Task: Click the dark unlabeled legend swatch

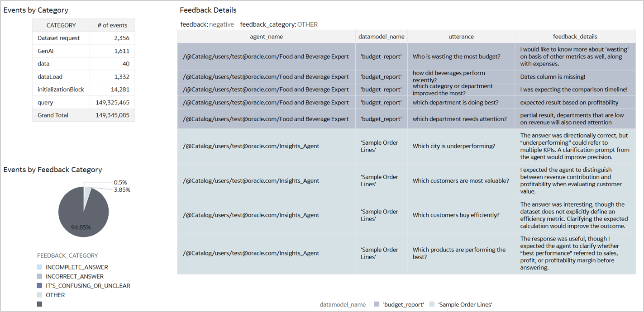Action: 40,304
